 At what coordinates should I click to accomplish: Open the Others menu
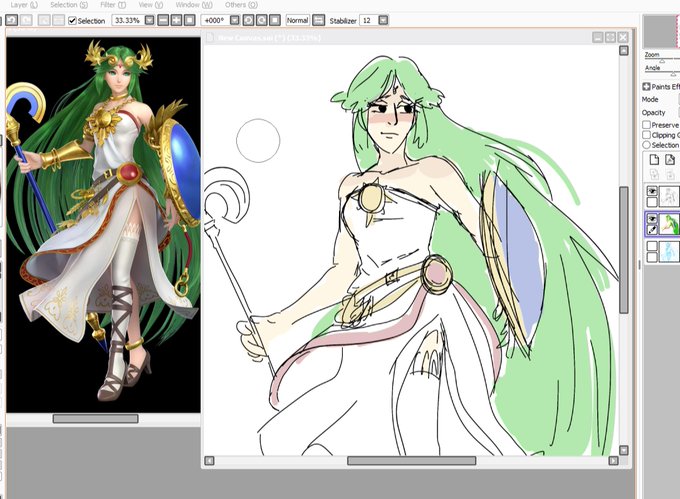(x=241, y=5)
